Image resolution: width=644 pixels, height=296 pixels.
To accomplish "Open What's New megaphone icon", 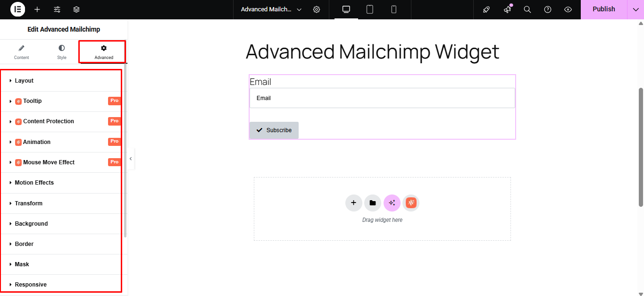I will pyautogui.click(x=507, y=9).
